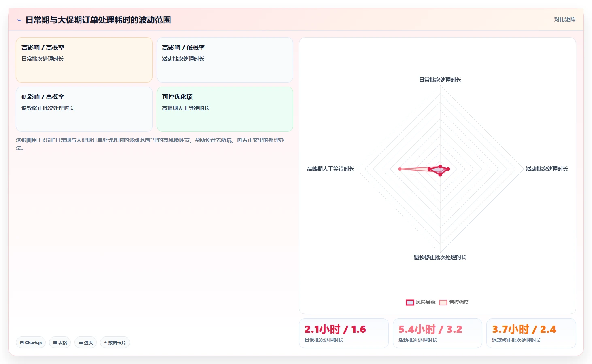Open the 5.4小时 / 3.2 stat card

point(437,333)
